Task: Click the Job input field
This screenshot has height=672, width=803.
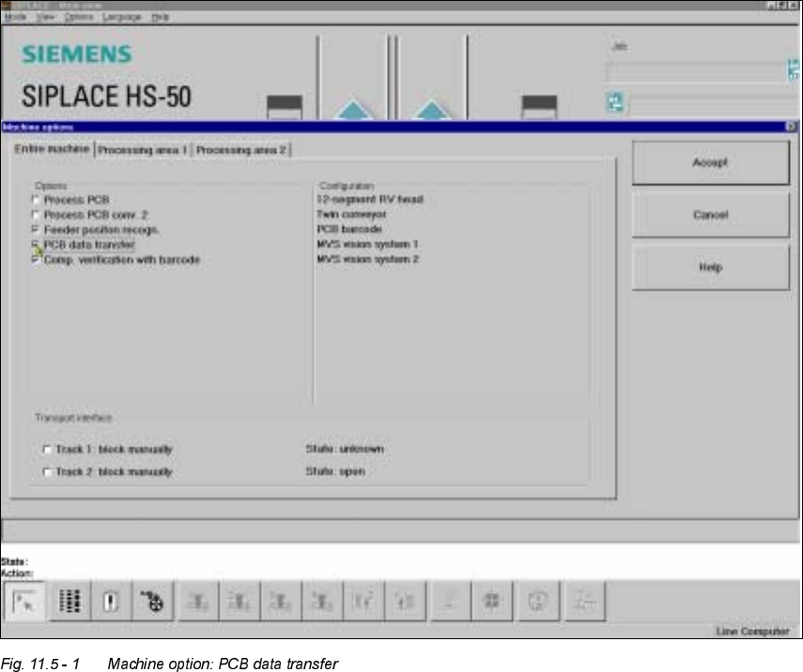Action: [x=695, y=71]
